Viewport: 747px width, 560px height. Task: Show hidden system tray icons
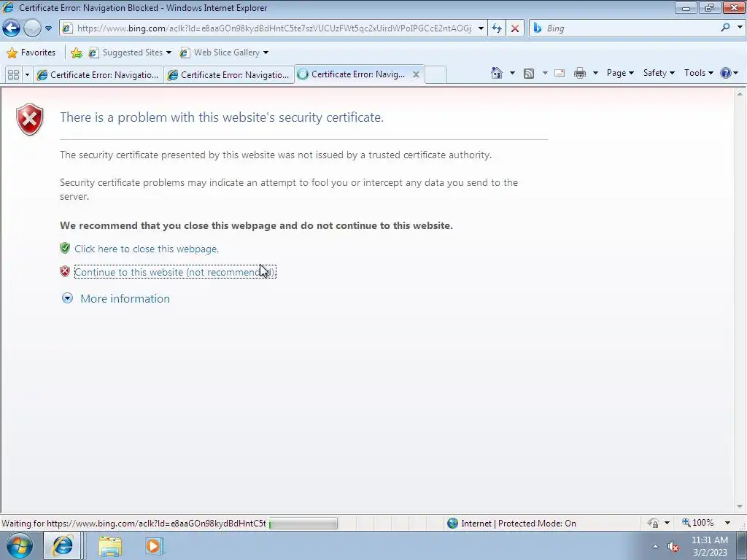(x=655, y=546)
